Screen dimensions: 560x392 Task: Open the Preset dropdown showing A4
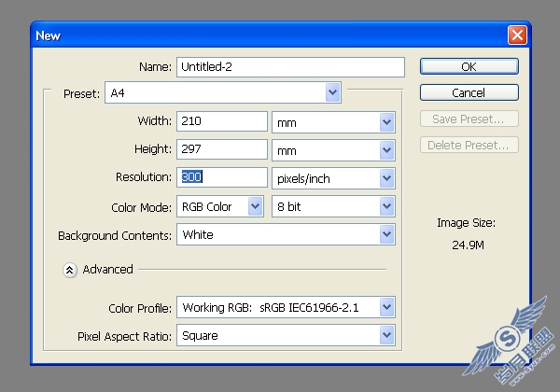click(x=223, y=92)
